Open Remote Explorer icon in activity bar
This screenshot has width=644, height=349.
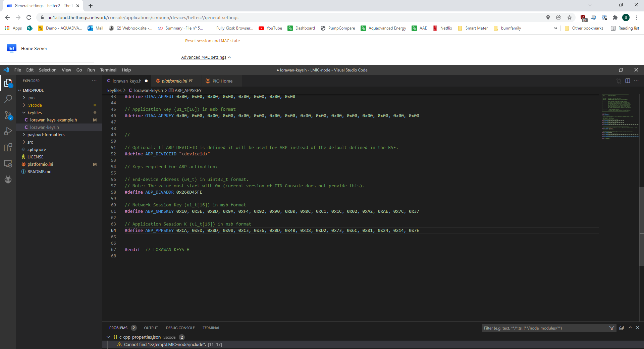click(x=8, y=163)
